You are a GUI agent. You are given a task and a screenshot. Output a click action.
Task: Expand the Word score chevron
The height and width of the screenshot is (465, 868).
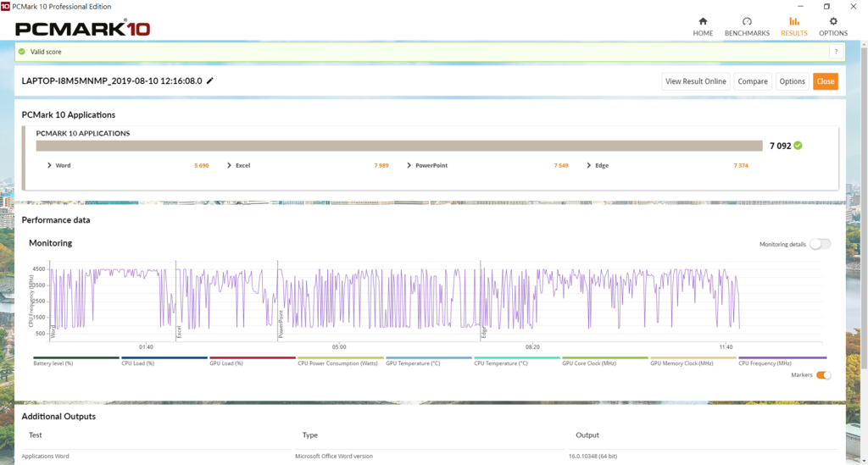[49, 165]
